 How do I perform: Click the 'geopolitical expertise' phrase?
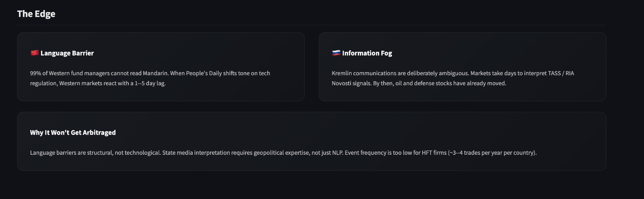pyautogui.click(x=281, y=153)
